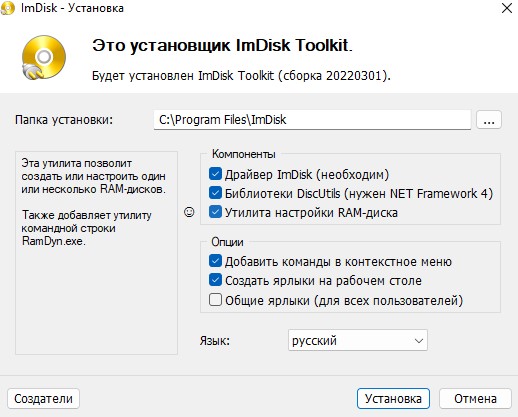Click ImDisk - Установка window title
This screenshot has width=518, height=417.
[72, 8]
